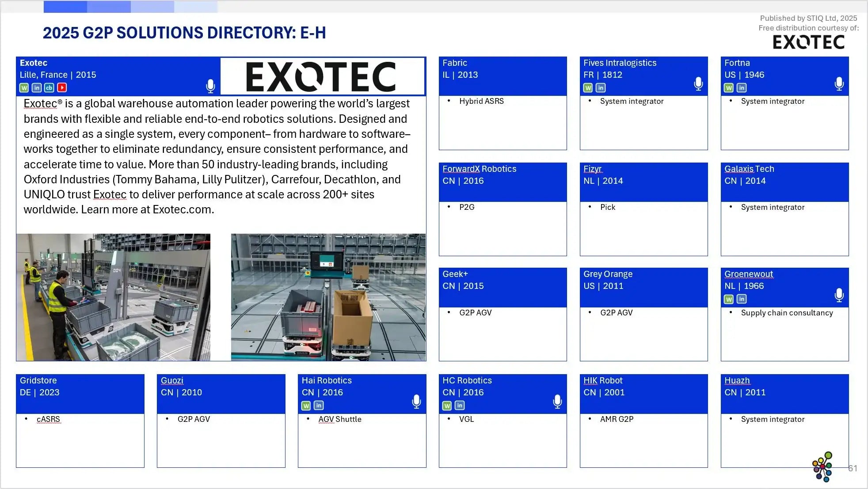
Task: Select the photo of robot carrying cardboard box
Action: (328, 297)
